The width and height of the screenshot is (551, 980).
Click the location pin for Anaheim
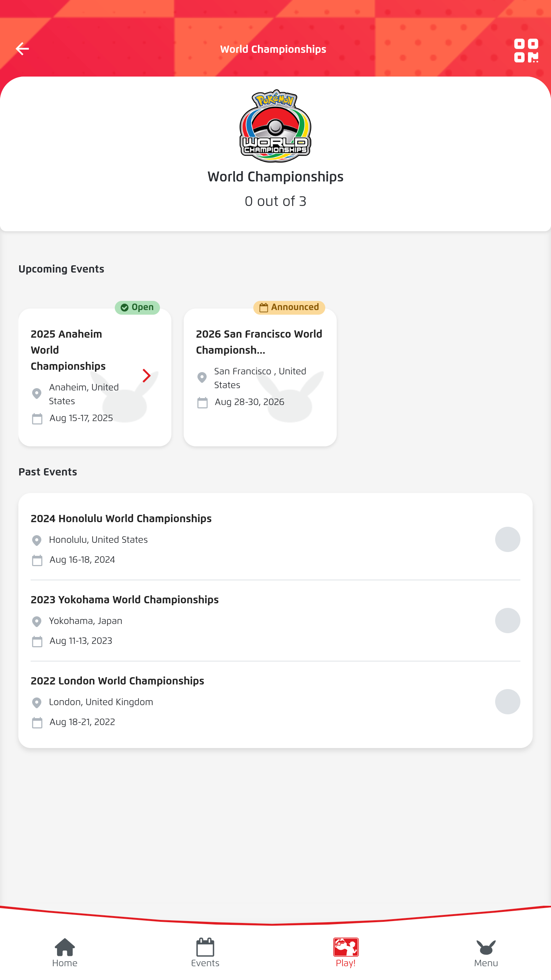click(37, 394)
